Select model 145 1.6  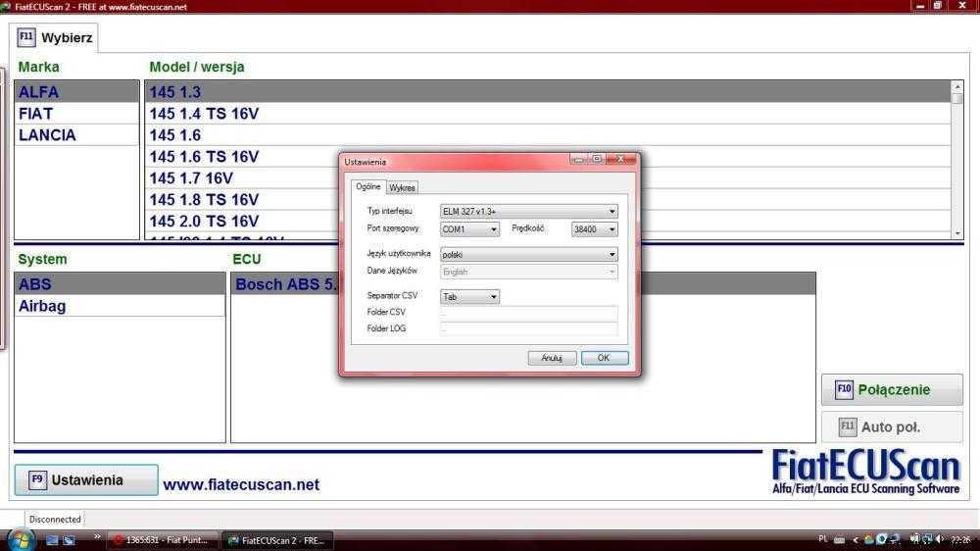[x=548, y=135]
